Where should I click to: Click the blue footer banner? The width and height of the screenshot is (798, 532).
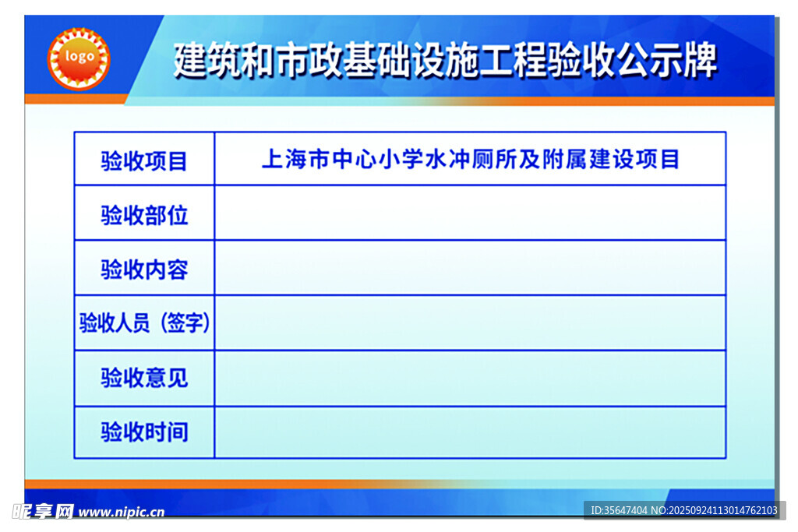coord(390,501)
